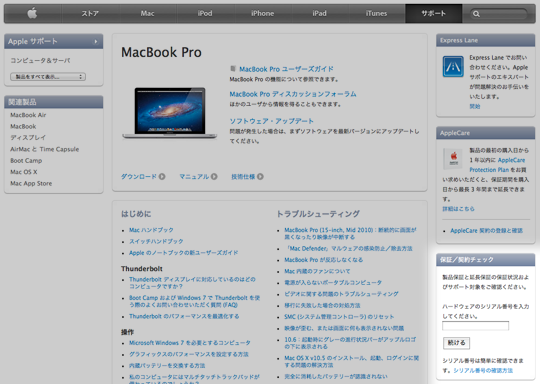Click the マニュアル arrow icon

[214, 177]
